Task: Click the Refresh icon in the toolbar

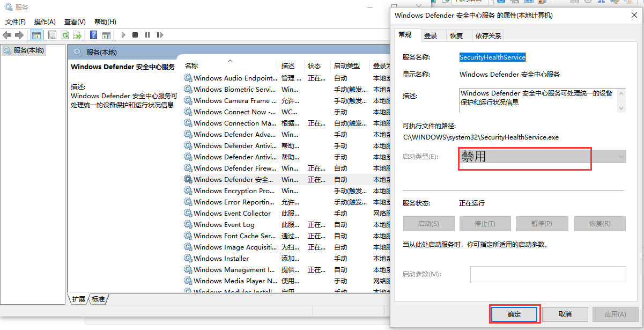Action: pyautogui.click(x=65, y=35)
